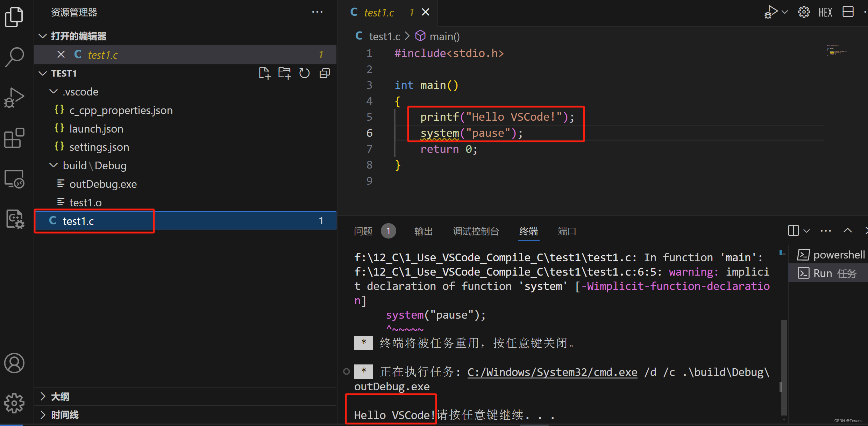Collapse the .vscode folder

coord(54,92)
